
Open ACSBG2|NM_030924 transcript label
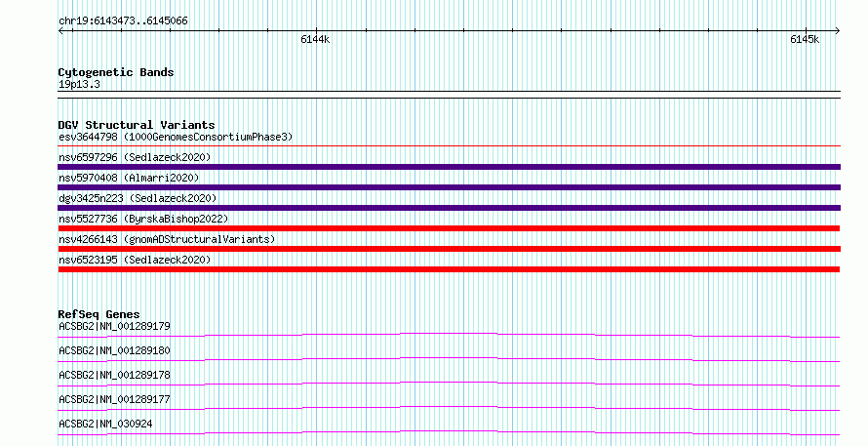[x=105, y=424]
